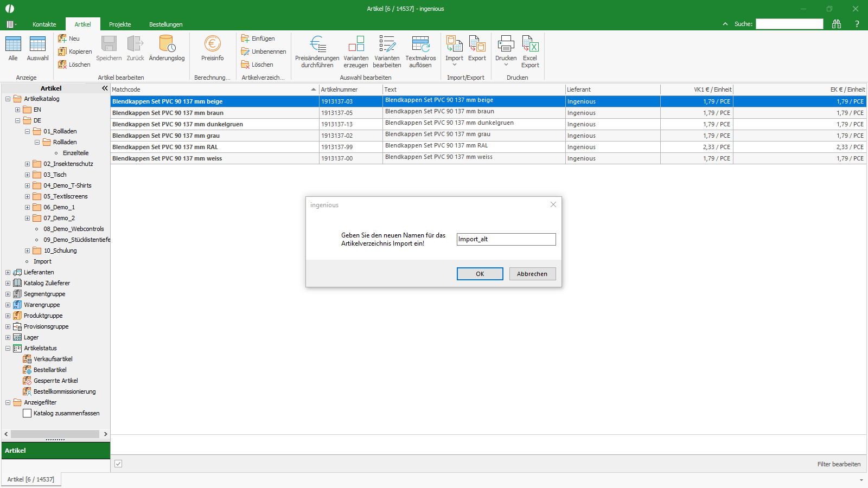Switch to the Artikel tab
Image resolution: width=868 pixels, height=488 pixels.
83,24
